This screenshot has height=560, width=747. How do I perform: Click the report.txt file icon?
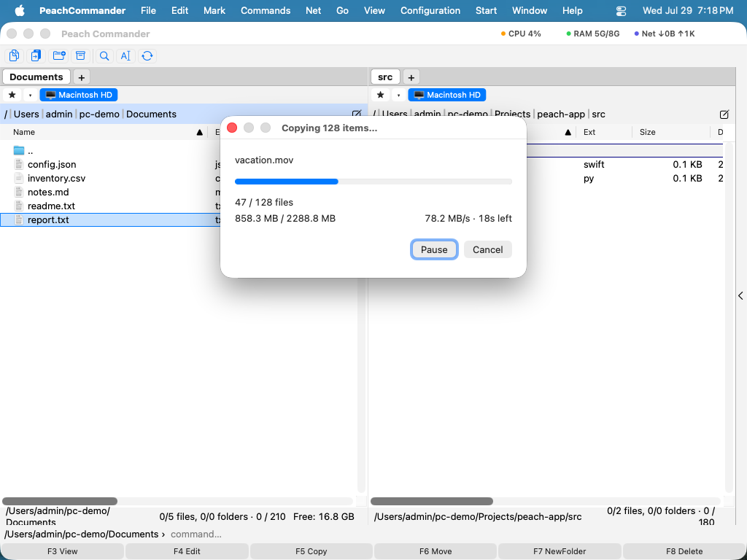pos(18,219)
